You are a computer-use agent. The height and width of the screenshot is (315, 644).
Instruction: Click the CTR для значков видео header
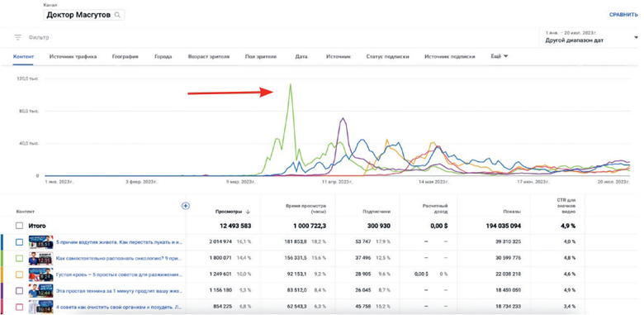(567, 206)
